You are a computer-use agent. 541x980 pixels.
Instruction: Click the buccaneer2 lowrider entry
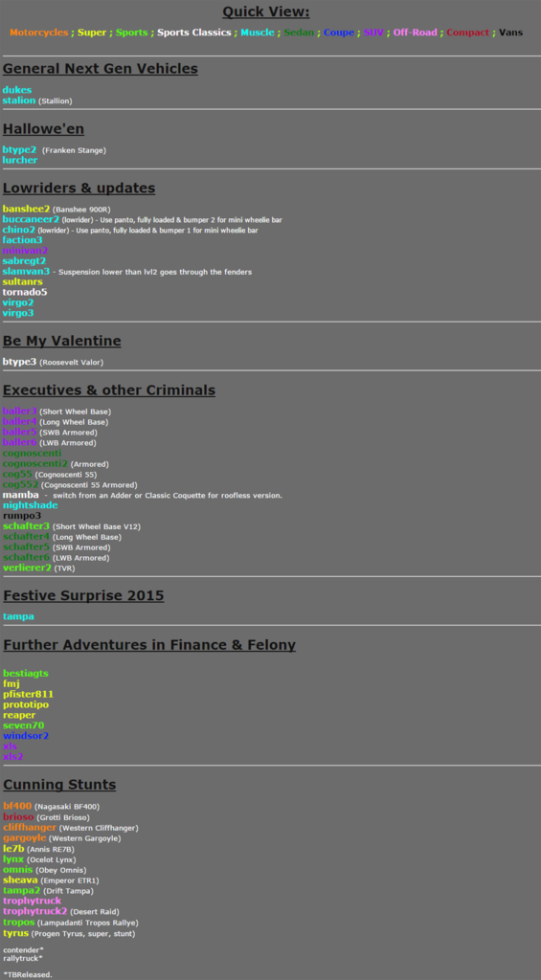143,219
